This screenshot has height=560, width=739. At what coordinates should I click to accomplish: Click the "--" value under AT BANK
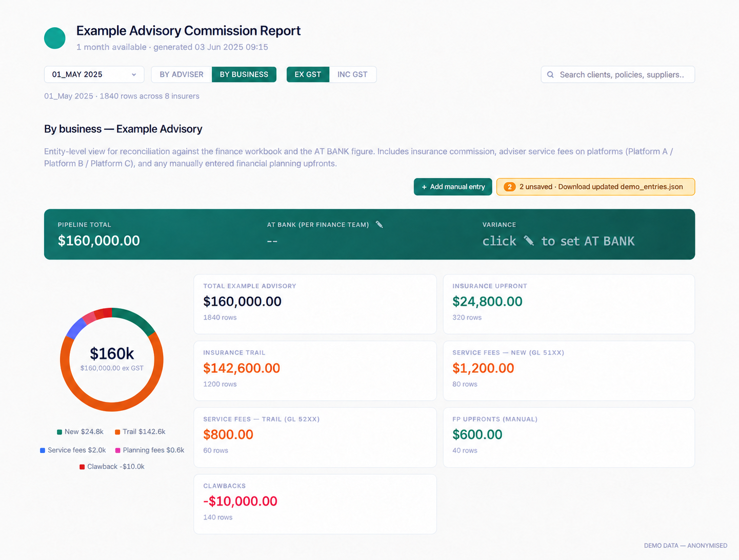(x=272, y=241)
